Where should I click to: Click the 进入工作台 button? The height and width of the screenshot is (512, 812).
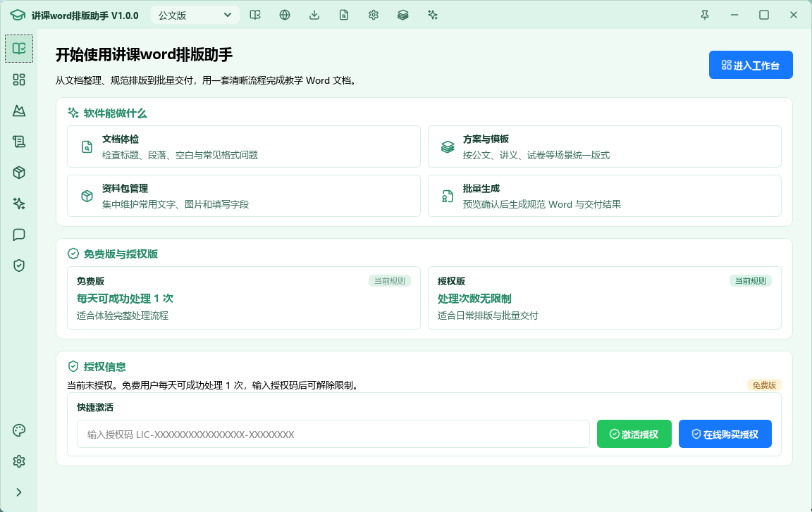(x=751, y=65)
